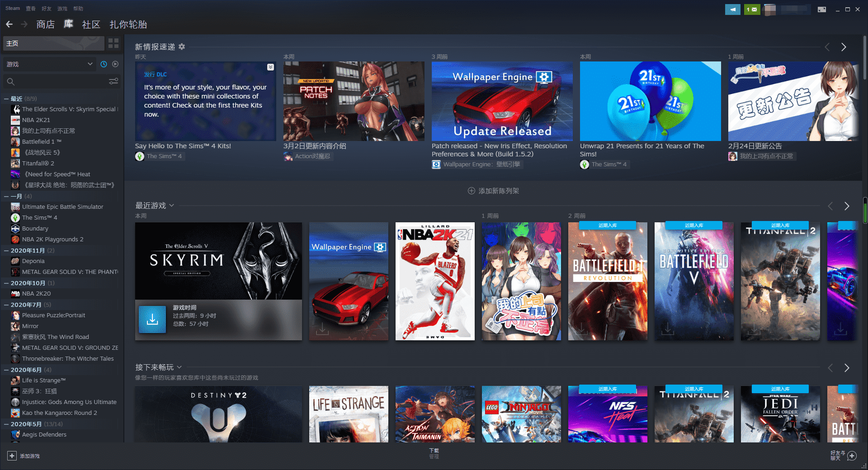The height and width of the screenshot is (470, 868).
Task: Open Wallpaper Engine Update Released news
Action: coord(502,101)
